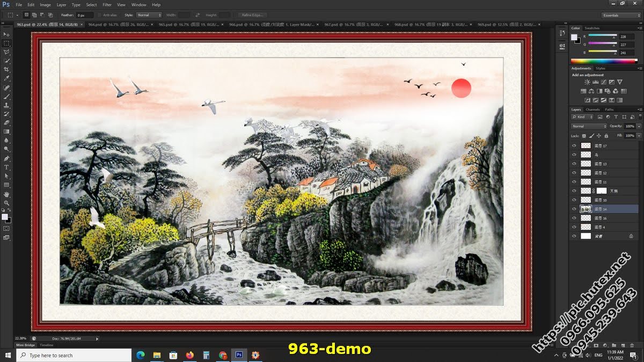
Task: Hide layer 图层 13
Action: tap(574, 164)
